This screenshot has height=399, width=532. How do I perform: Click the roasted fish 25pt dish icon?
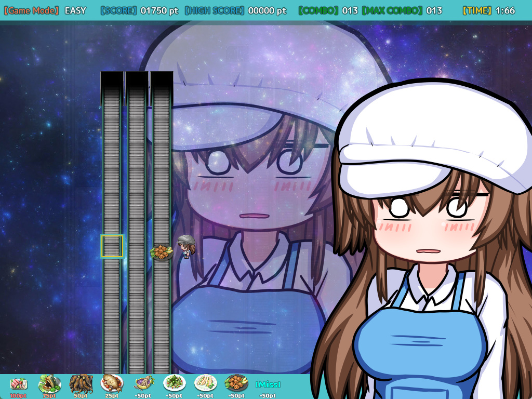click(112, 383)
